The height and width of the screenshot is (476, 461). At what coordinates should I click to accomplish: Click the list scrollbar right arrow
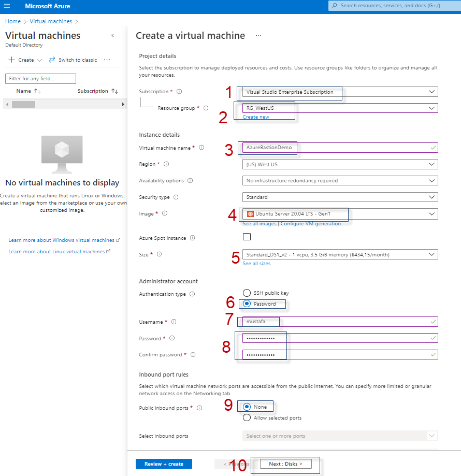coord(123,104)
